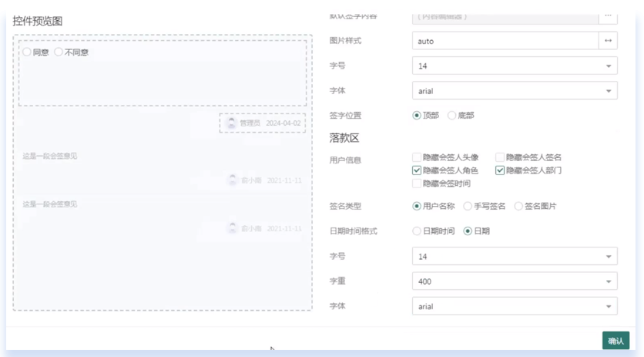This screenshot has height=357, width=644.
Task: Open the 字重 dropdown showing 400
Action: tap(515, 281)
